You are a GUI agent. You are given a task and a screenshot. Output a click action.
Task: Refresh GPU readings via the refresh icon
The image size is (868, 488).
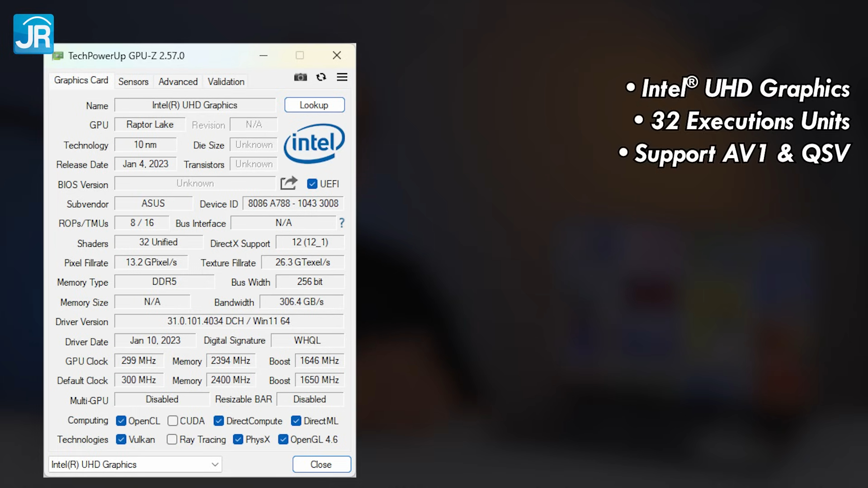[321, 77]
